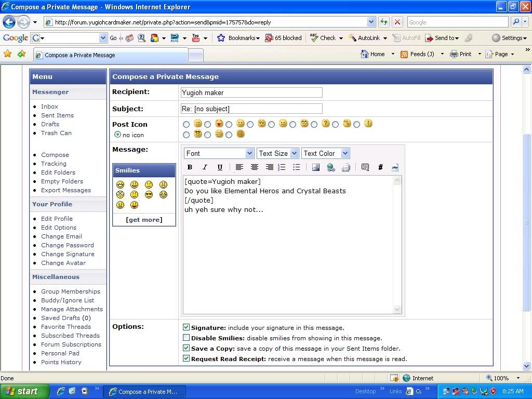This screenshot has height=399, width=532.
Task: Click the underline formatting button
Action: pos(220,167)
